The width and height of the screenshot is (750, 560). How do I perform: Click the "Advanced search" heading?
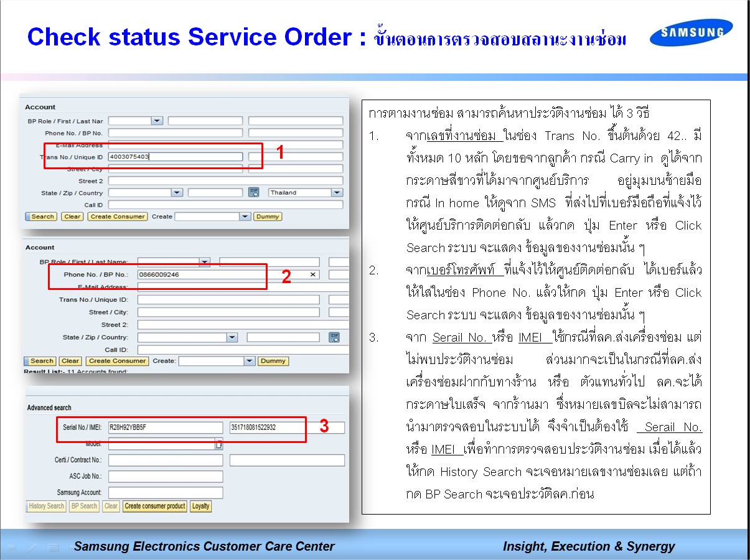tap(49, 408)
